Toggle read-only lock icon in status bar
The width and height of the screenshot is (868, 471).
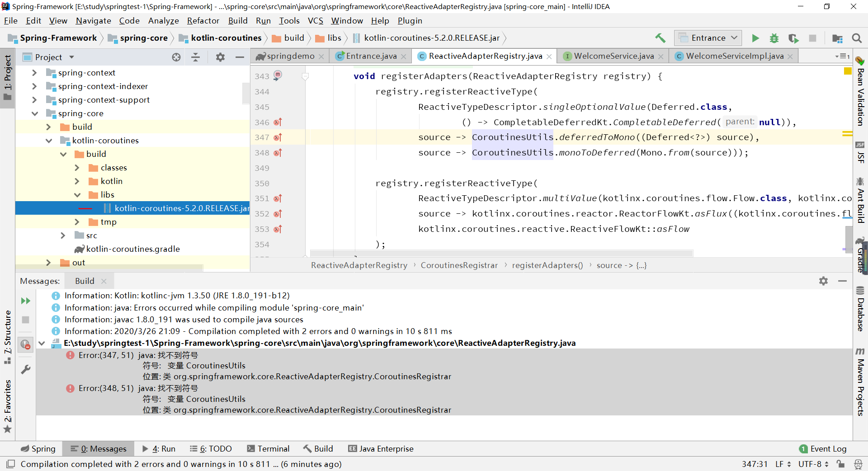point(840,464)
